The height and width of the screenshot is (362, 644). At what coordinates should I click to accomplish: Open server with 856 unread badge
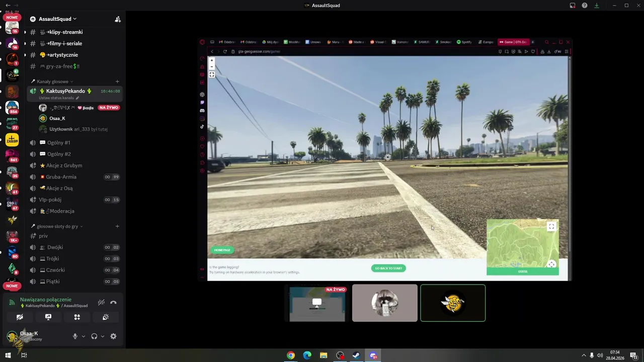pos(12,108)
